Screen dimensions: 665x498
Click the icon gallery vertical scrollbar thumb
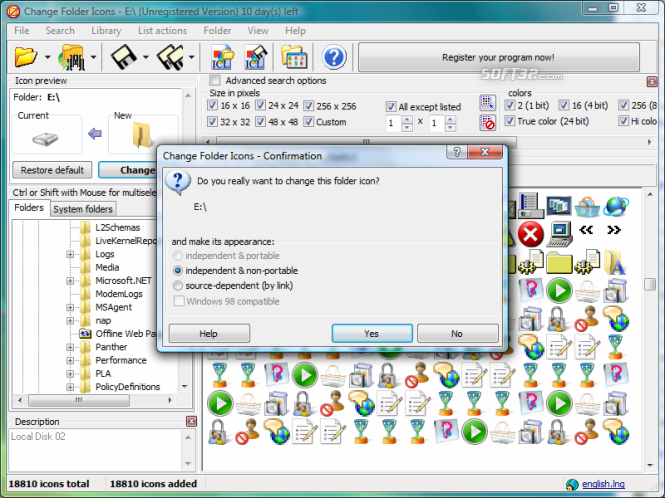(x=650, y=284)
